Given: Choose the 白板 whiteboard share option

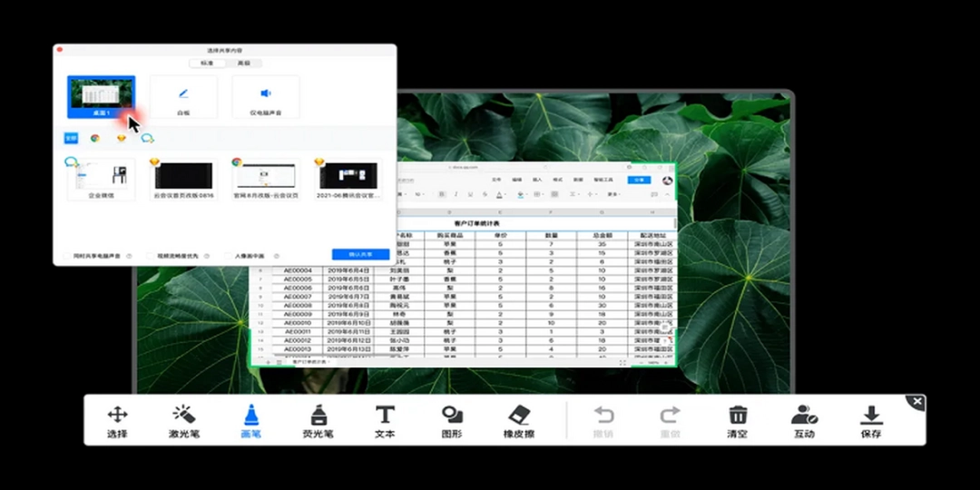Looking at the screenshot, I should pos(183,96).
